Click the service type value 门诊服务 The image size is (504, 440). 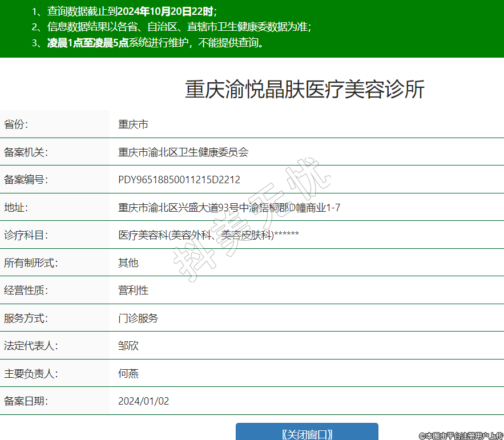138,318
